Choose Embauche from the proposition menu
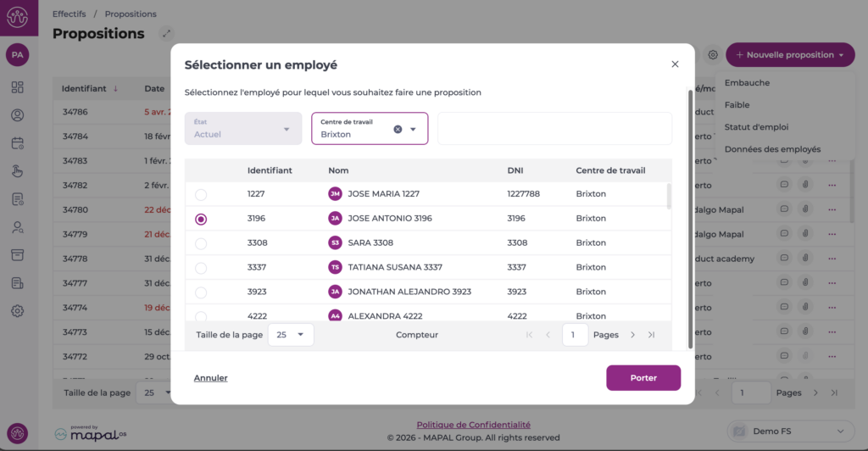 (747, 83)
